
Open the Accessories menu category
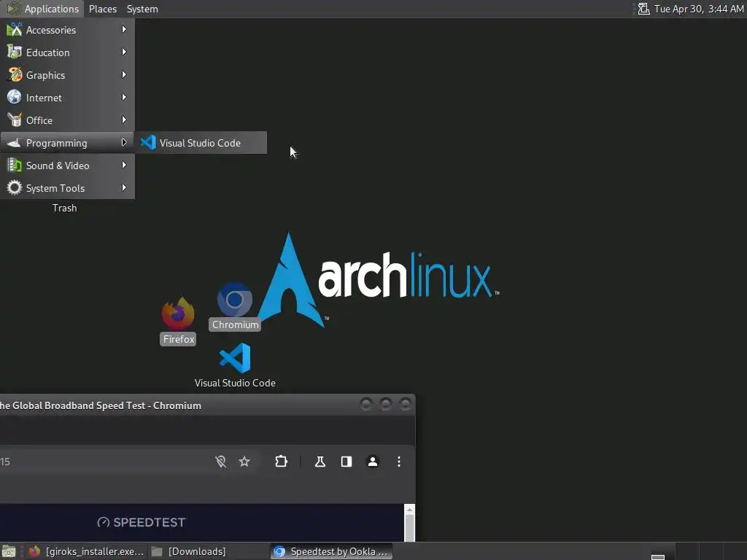pos(67,30)
